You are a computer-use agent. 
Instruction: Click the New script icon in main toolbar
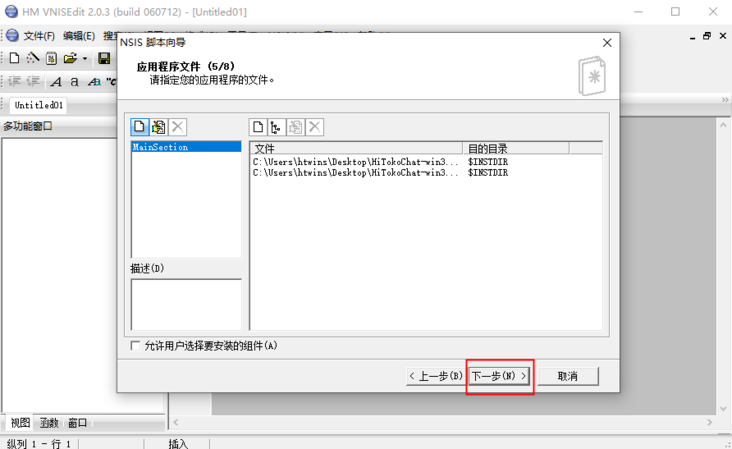[x=14, y=58]
